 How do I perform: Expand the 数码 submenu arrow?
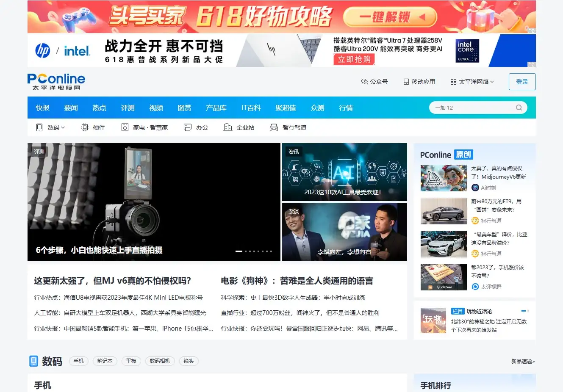click(x=63, y=127)
